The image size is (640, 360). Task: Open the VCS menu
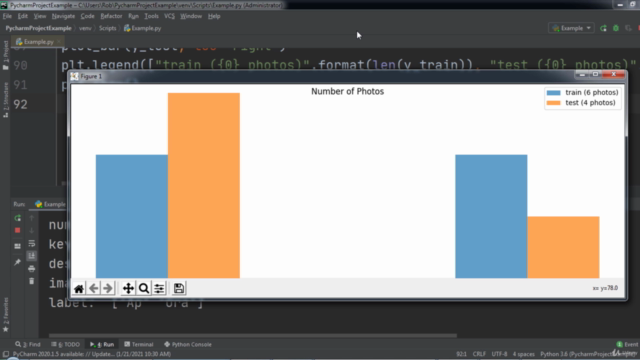tap(169, 16)
